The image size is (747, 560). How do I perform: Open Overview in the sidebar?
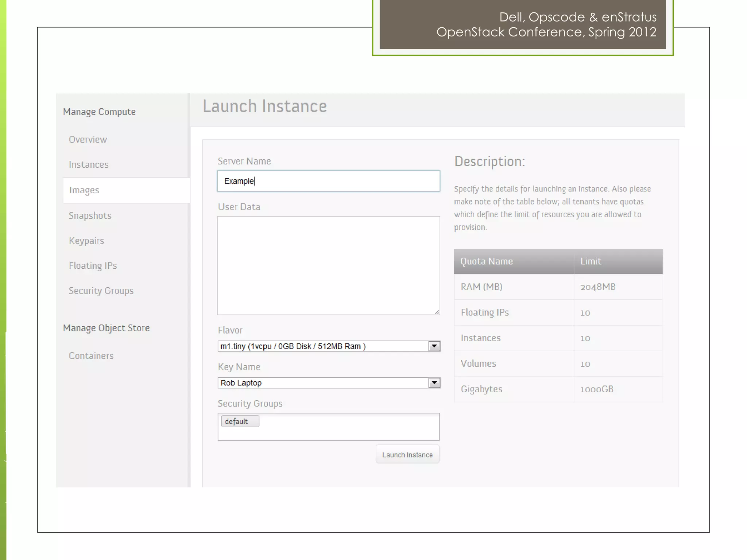tap(88, 140)
